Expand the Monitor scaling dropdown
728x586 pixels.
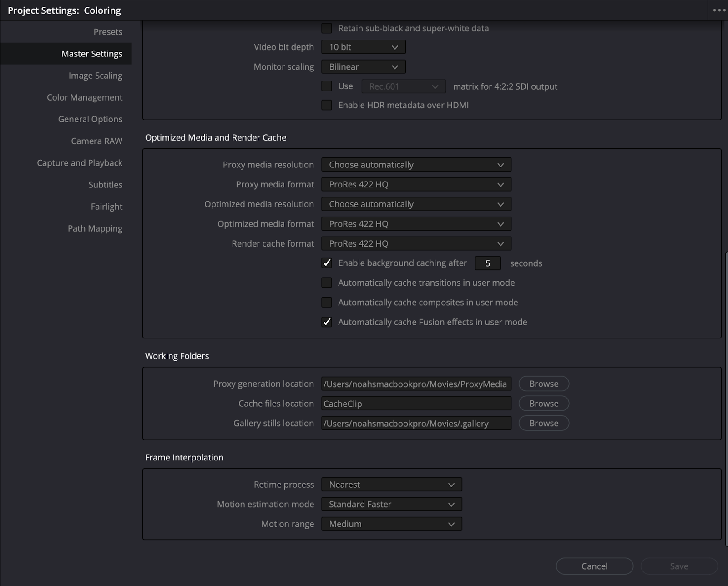click(363, 67)
